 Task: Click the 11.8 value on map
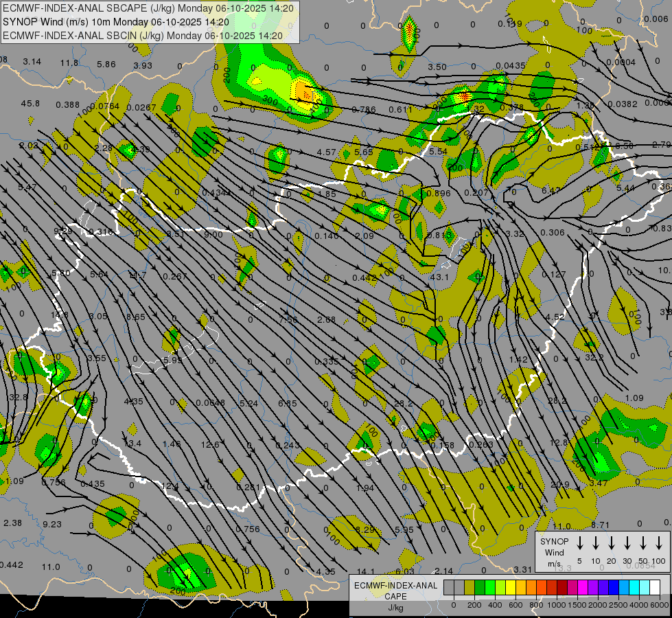point(69,63)
